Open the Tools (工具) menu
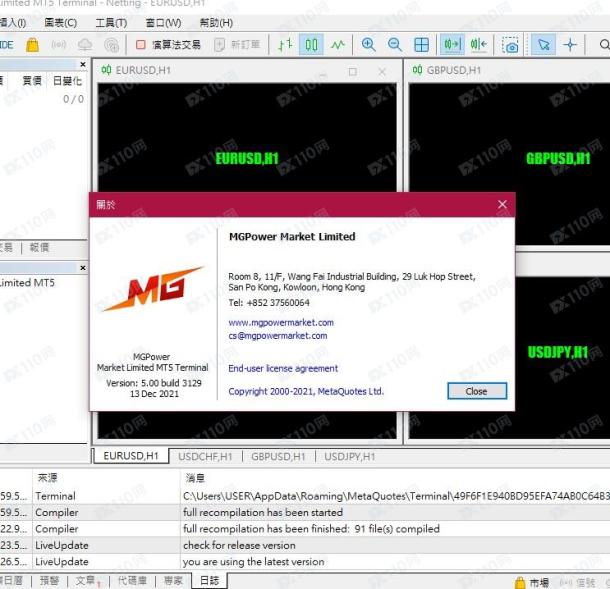Viewport: 610px width, 589px height. [x=111, y=23]
